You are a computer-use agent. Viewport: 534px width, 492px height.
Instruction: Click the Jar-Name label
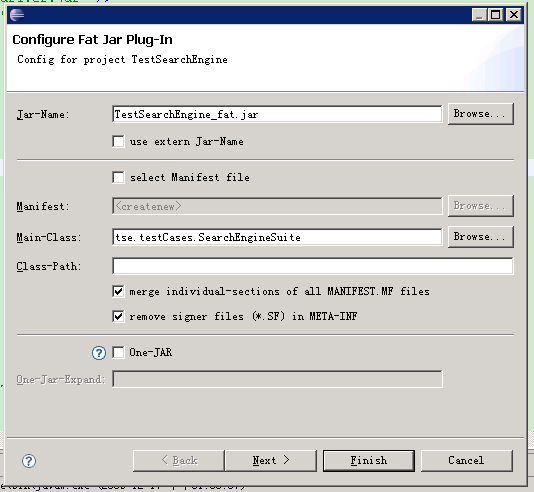pyautogui.click(x=43, y=114)
